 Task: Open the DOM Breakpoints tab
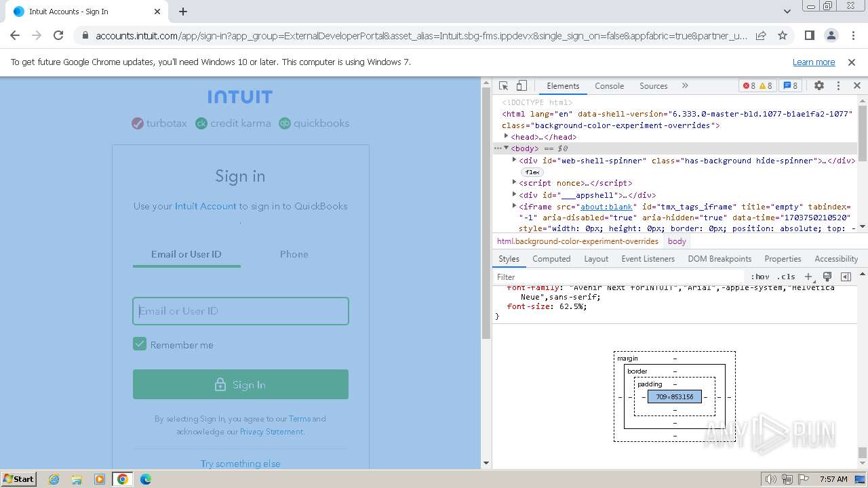click(719, 259)
